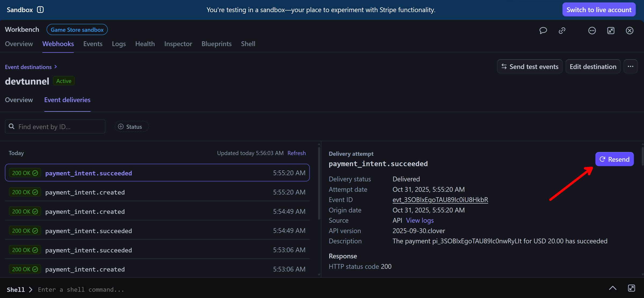Focus the Find event by ID field
This screenshot has width=644, height=298.
[59, 126]
